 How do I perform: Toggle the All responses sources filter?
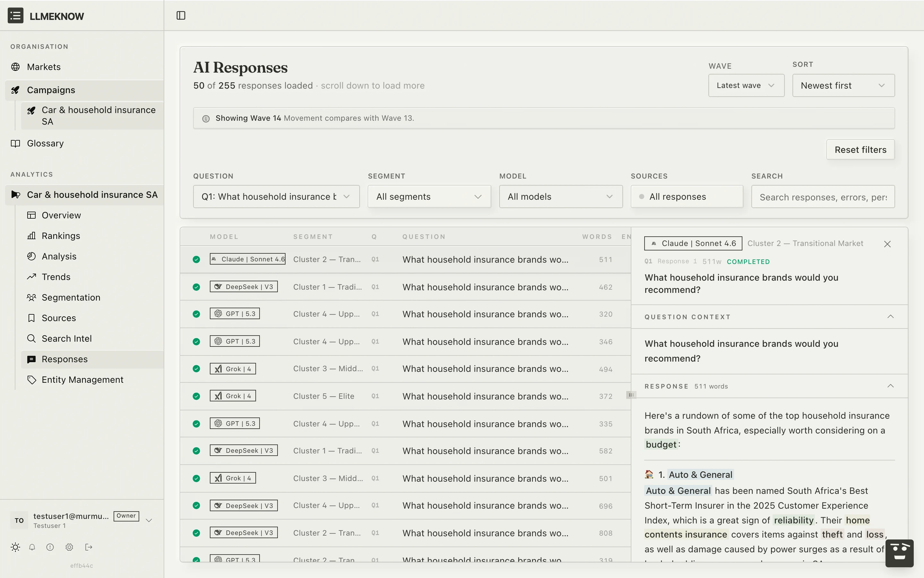coord(687,197)
